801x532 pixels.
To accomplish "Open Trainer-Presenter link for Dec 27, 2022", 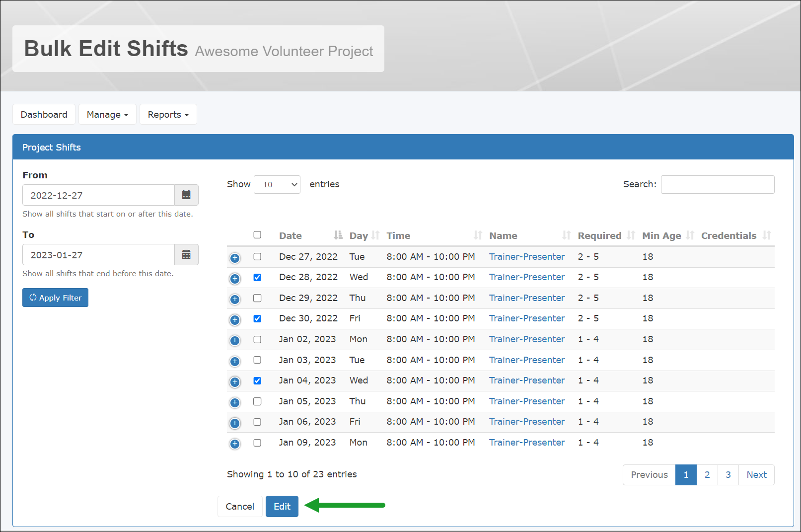I will click(x=527, y=257).
